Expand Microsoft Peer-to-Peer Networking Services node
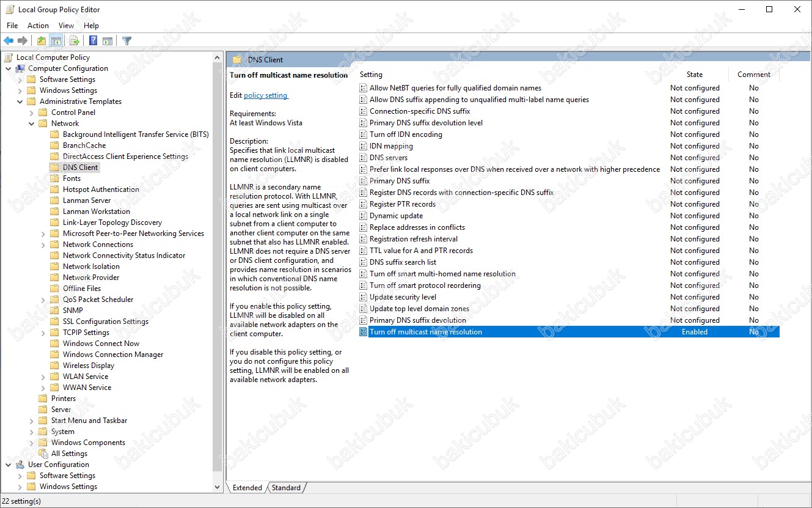 coord(43,234)
